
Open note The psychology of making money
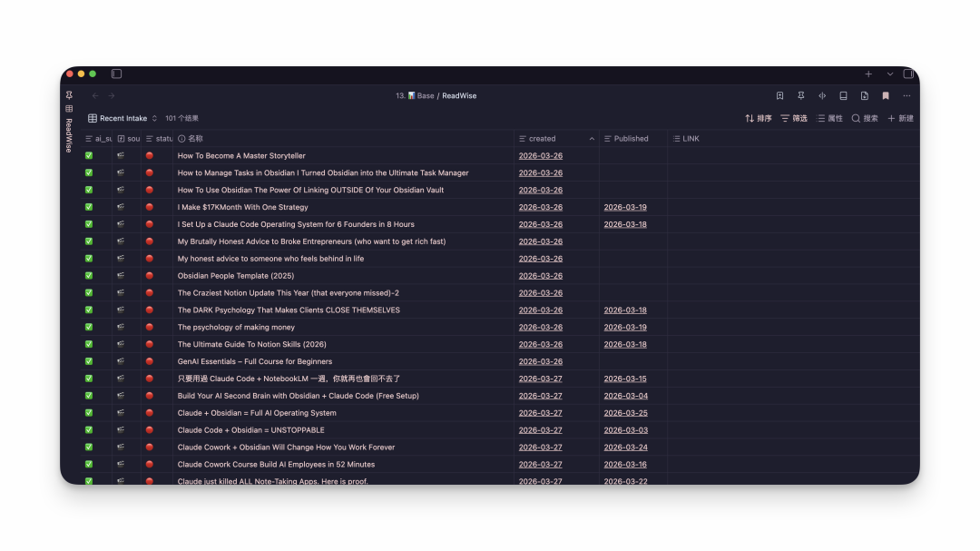(236, 327)
